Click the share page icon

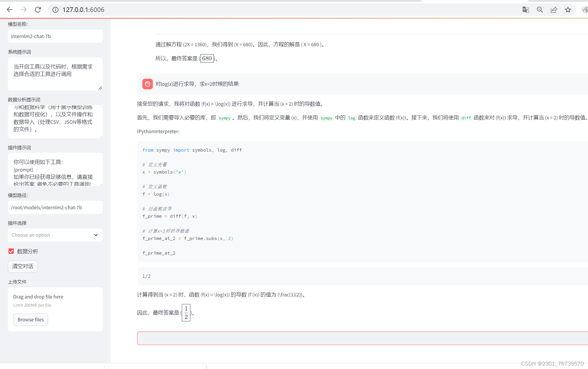pyautogui.click(x=554, y=10)
